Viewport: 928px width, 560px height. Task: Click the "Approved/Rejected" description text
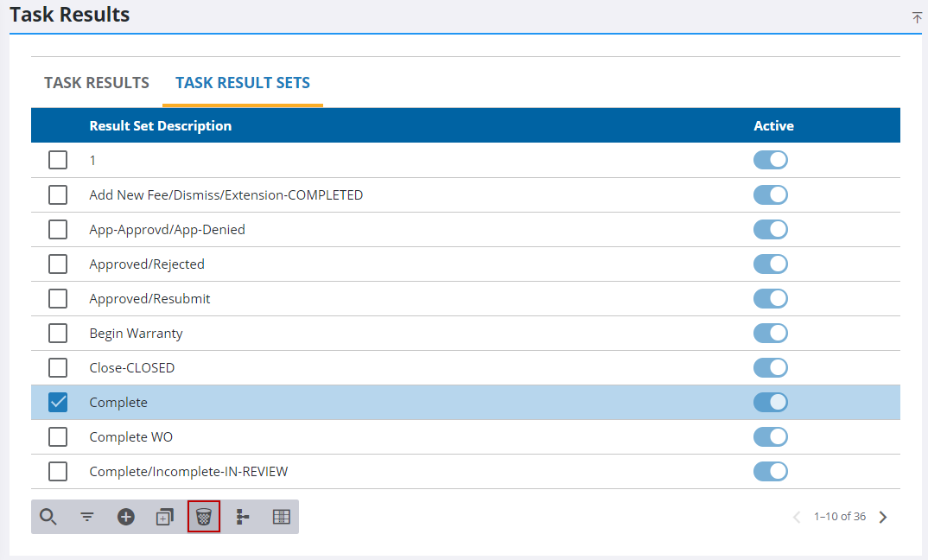pyautogui.click(x=147, y=264)
